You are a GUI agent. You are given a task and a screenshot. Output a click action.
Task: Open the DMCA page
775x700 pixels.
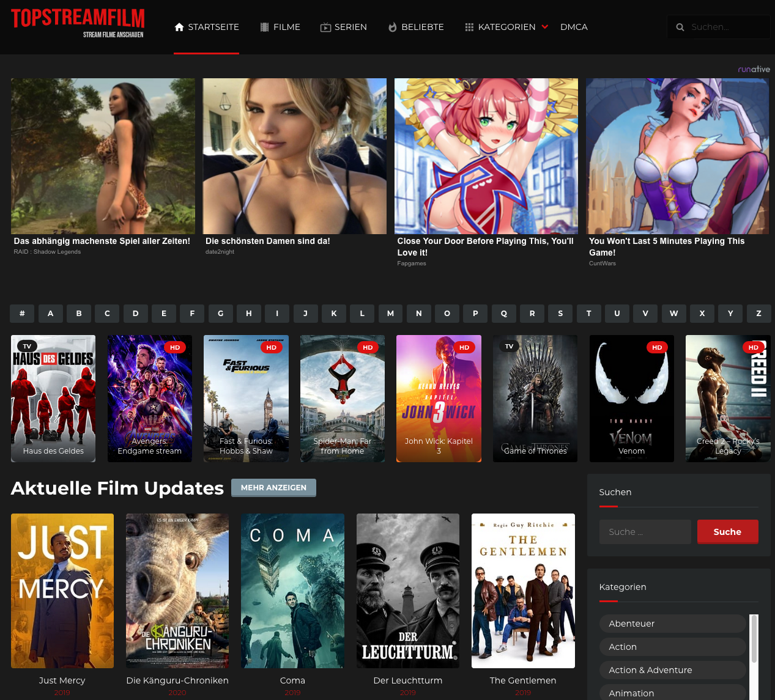[574, 27]
